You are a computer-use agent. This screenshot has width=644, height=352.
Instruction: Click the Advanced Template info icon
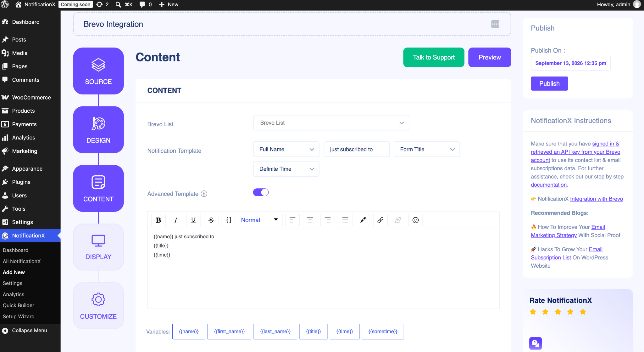click(x=204, y=194)
